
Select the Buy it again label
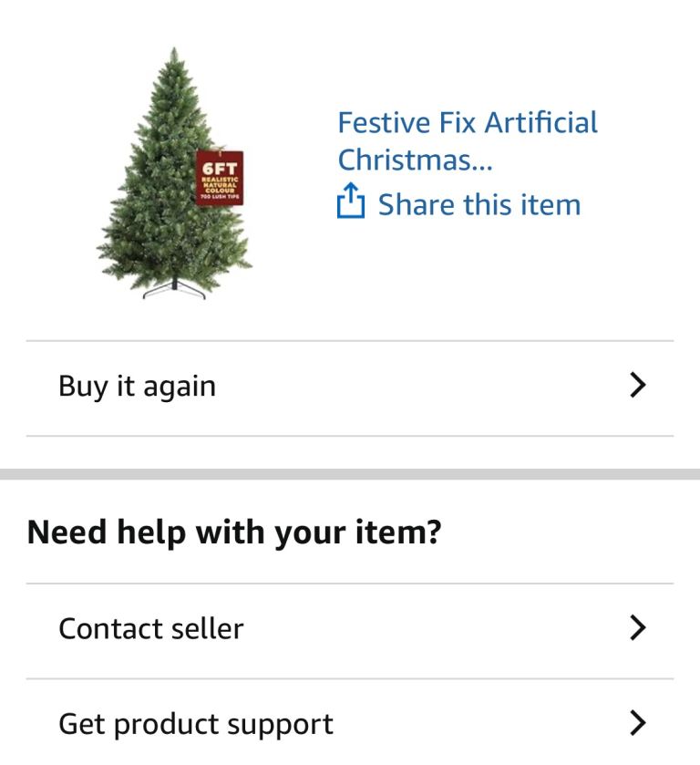(137, 387)
